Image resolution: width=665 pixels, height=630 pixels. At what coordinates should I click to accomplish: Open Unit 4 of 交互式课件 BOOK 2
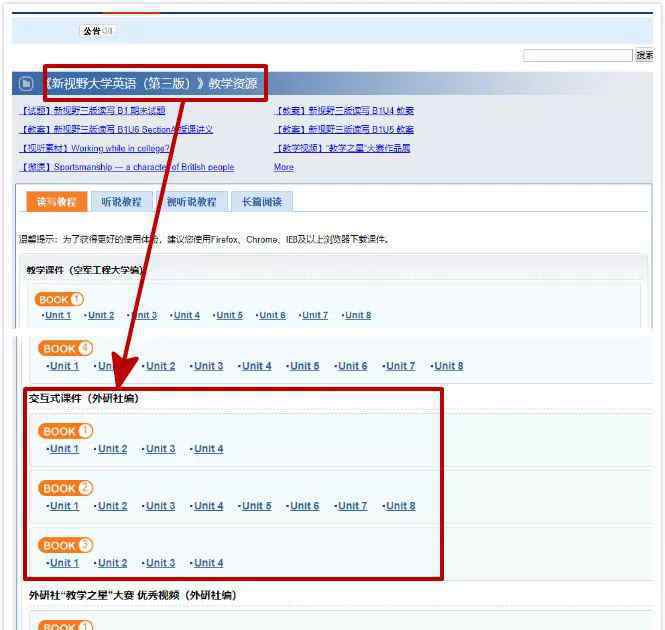tap(208, 506)
